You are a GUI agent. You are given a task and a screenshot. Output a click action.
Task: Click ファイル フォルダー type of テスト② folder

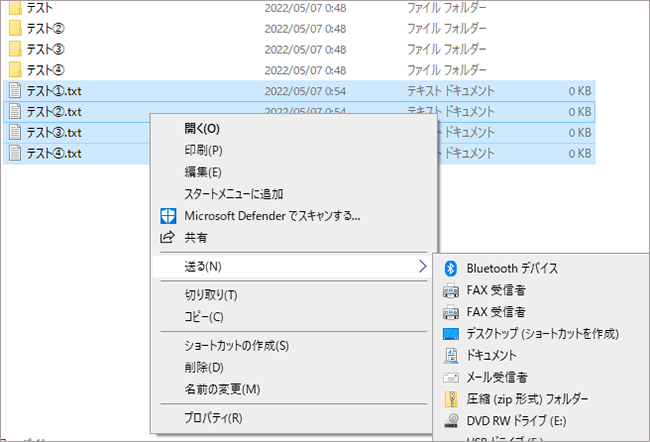coord(446,28)
